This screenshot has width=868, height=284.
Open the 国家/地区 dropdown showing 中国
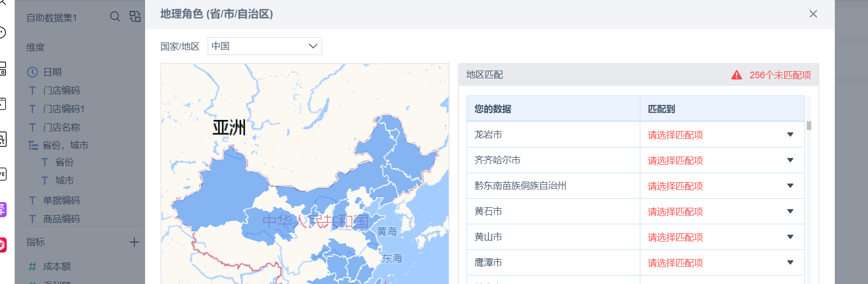(x=265, y=46)
